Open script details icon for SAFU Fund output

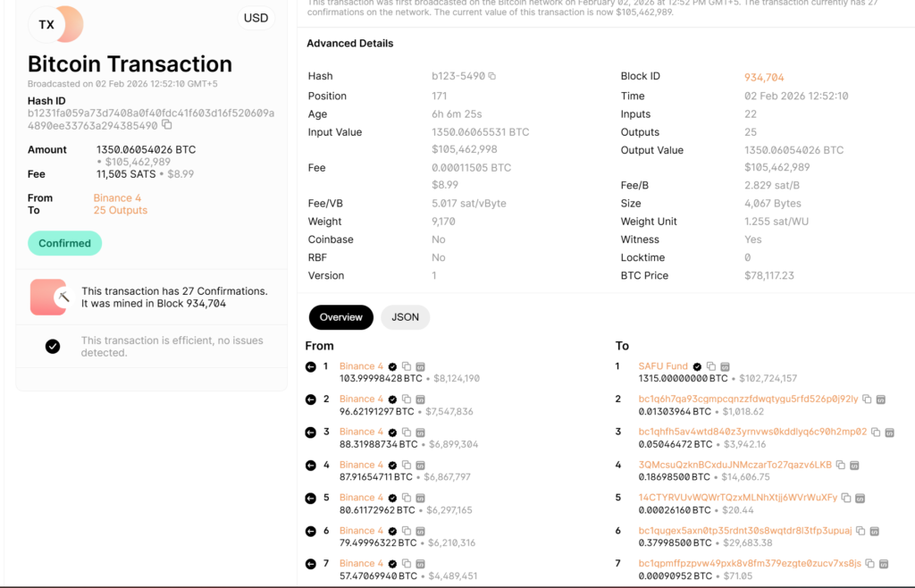726,366
